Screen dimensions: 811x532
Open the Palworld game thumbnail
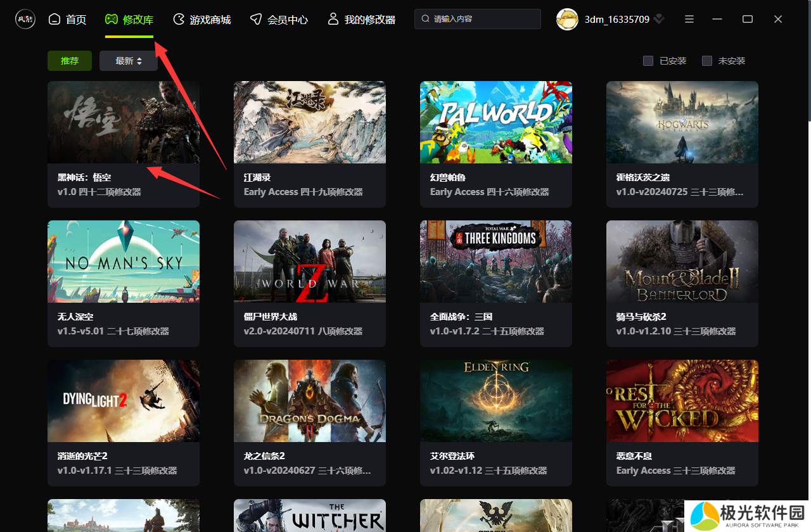496,122
